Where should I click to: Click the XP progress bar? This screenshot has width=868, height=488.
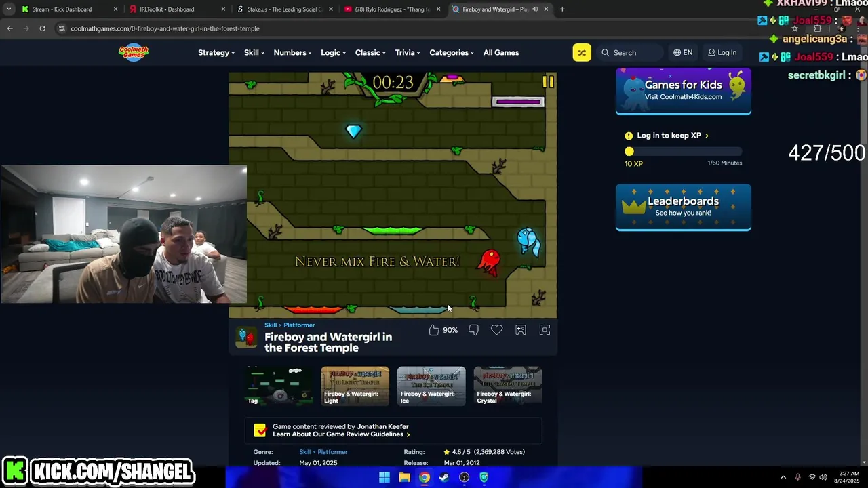(x=685, y=152)
